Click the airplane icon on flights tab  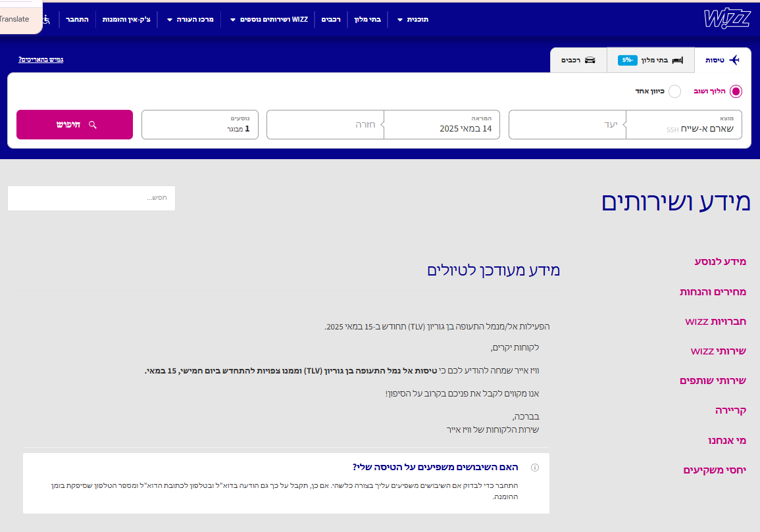[x=734, y=60]
